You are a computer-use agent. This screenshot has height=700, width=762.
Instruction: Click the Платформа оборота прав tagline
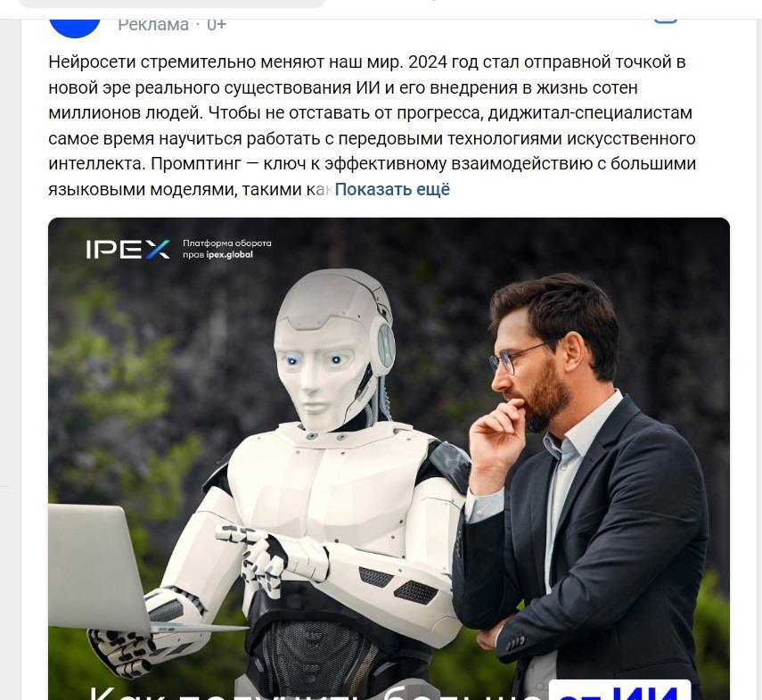tap(227, 249)
